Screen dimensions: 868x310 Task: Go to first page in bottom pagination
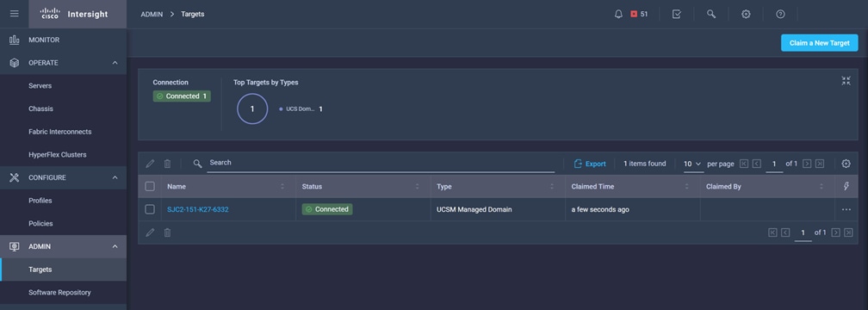tap(772, 232)
